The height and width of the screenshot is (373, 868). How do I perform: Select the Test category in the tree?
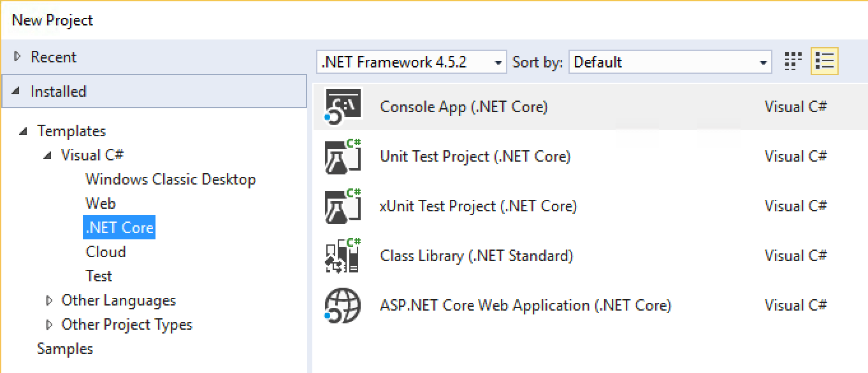pyautogui.click(x=99, y=276)
